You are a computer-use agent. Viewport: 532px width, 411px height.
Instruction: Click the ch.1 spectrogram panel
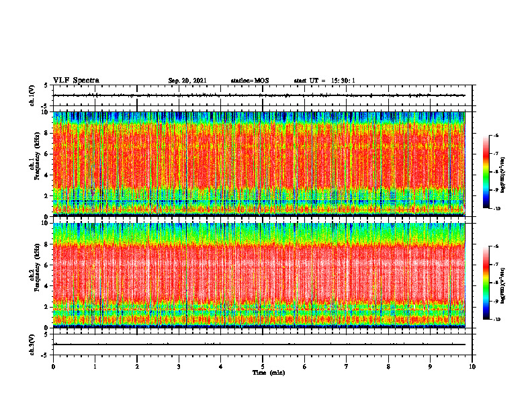click(x=259, y=164)
